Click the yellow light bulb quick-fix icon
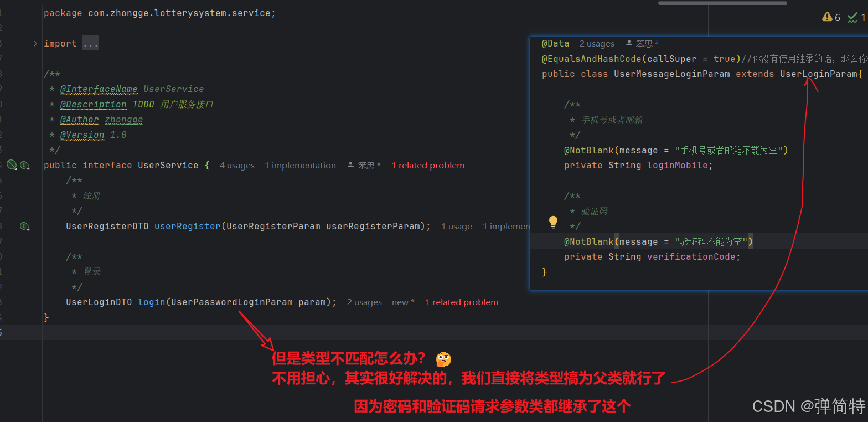868x422 pixels. 553,223
